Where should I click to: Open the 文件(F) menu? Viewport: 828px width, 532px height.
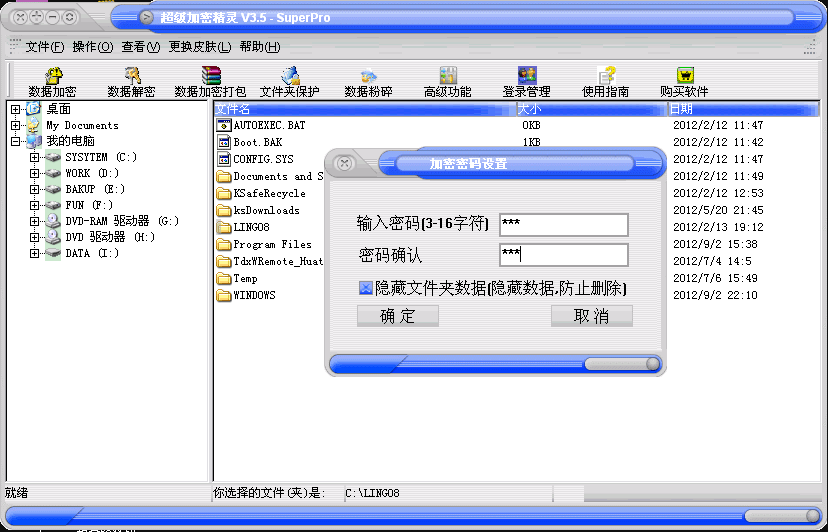(44, 47)
